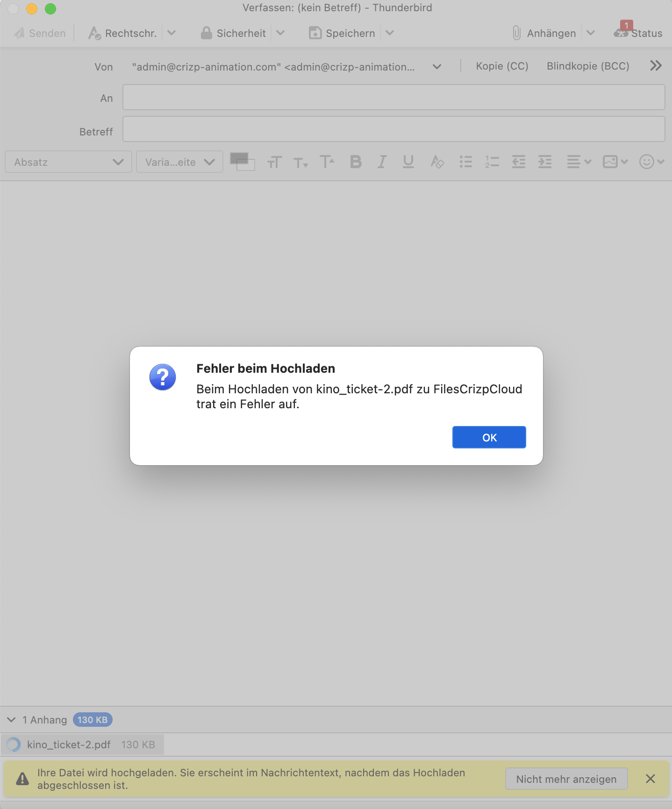Click Nicht mehr anzeigen button
This screenshot has height=809, width=672.
tap(566, 779)
